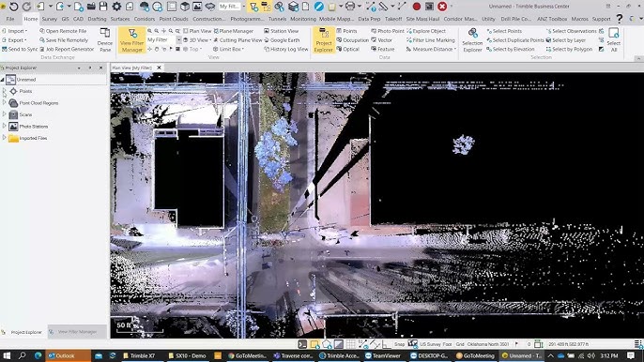Click the Job Report Generator button
644x362 pixels.
[67, 50]
